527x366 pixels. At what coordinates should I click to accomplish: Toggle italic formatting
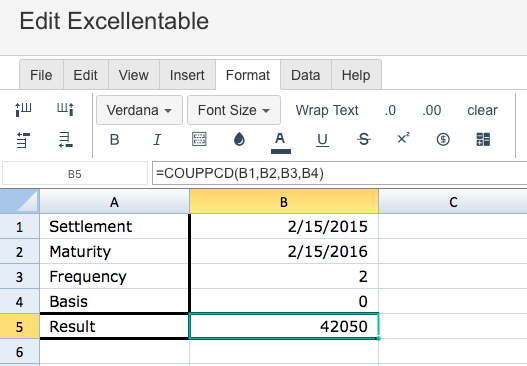click(x=157, y=139)
